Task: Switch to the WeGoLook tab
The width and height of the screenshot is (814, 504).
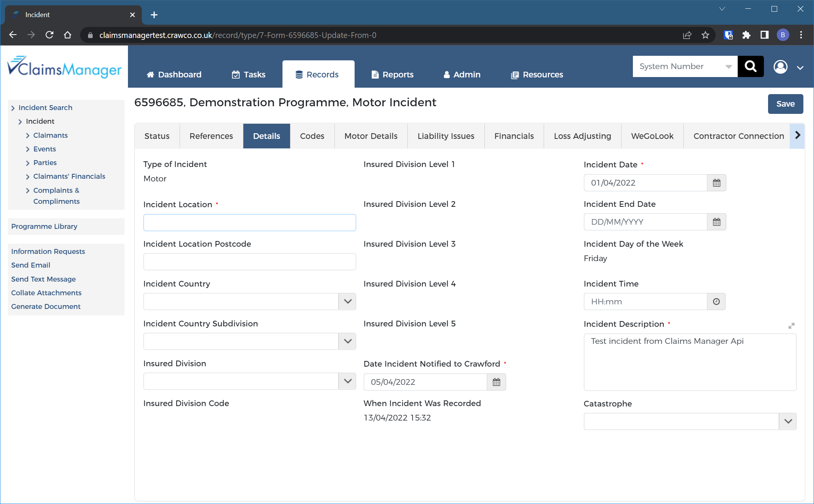Action: point(652,136)
